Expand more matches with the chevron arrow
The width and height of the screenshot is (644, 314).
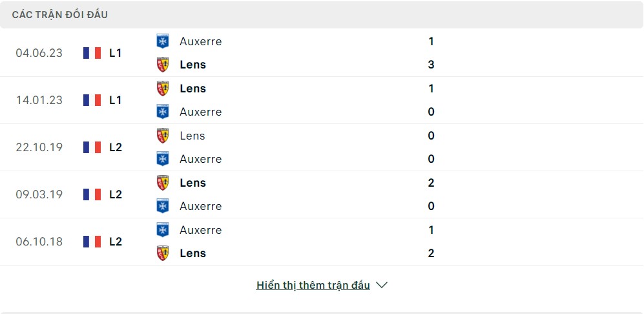(x=382, y=285)
